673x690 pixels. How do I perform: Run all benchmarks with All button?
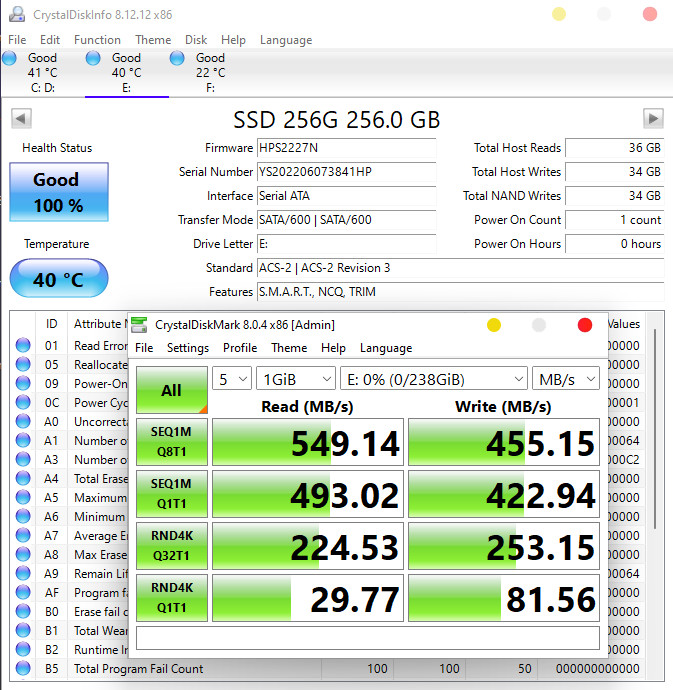(172, 390)
